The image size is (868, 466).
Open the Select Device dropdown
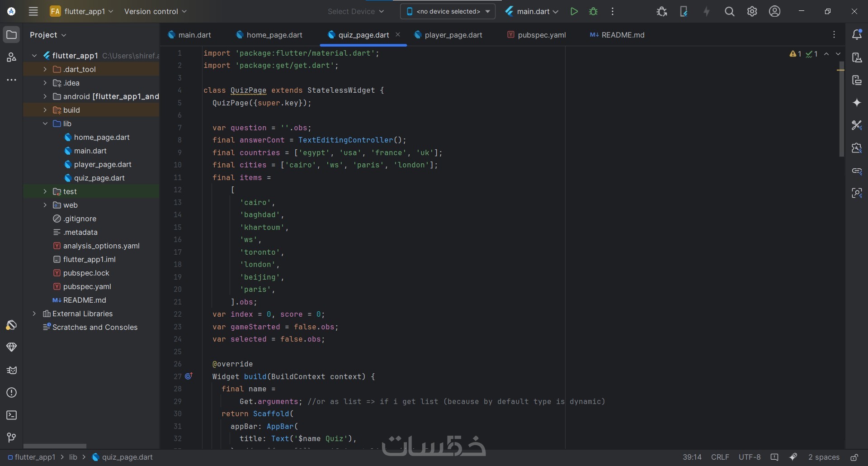[356, 11]
